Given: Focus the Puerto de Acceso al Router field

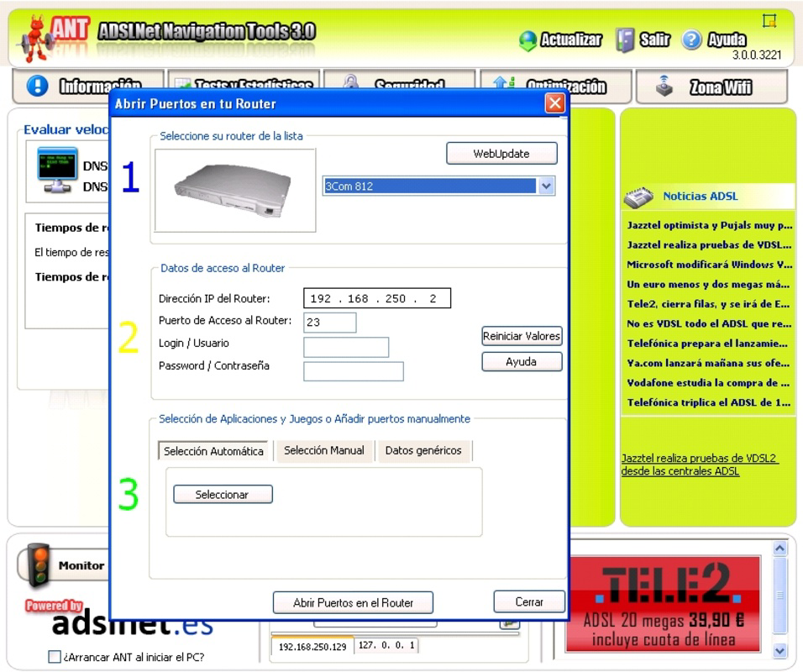Looking at the screenshot, I should (x=330, y=323).
